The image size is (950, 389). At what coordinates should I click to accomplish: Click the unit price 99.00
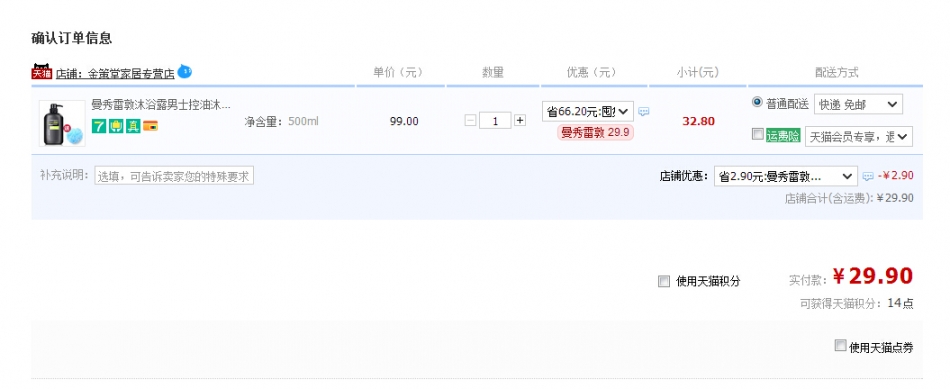click(x=404, y=121)
